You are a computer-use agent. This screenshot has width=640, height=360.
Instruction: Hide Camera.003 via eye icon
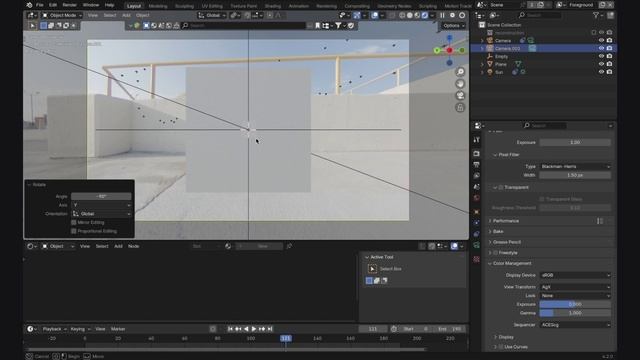pyautogui.click(x=601, y=48)
